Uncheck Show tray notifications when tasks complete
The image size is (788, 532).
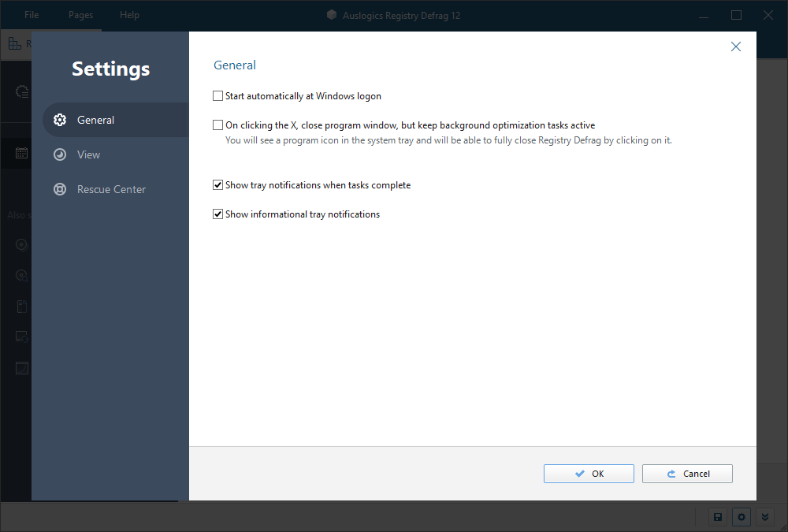217,184
